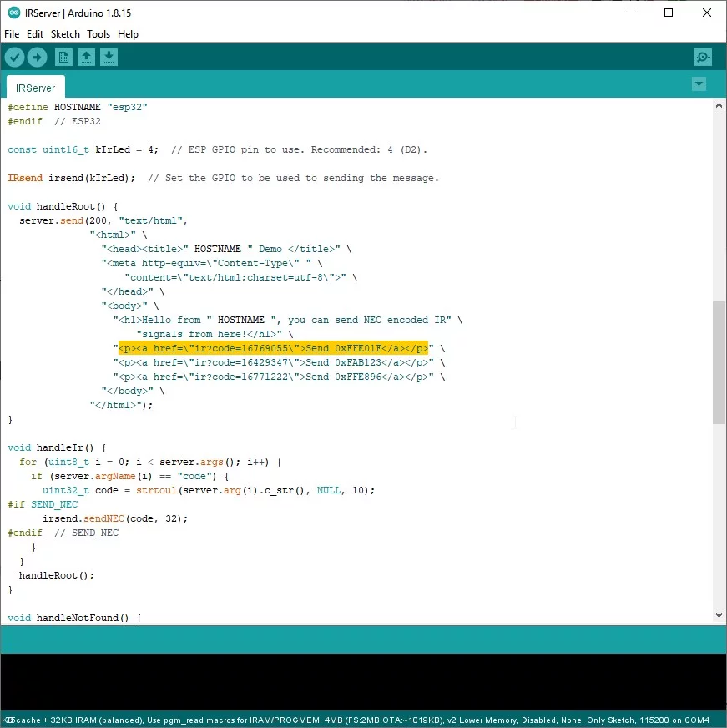Click the "<html>" opening line
The image size is (727, 728).
[x=119, y=235]
